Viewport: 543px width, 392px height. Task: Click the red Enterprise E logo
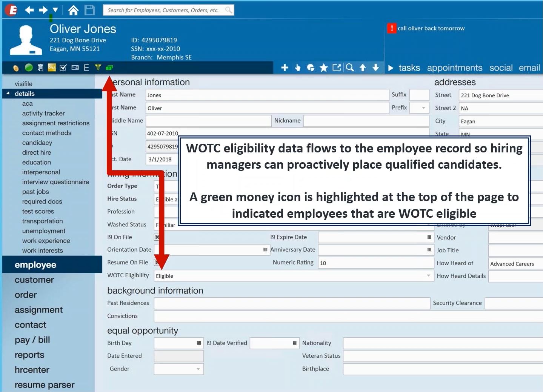(x=11, y=10)
